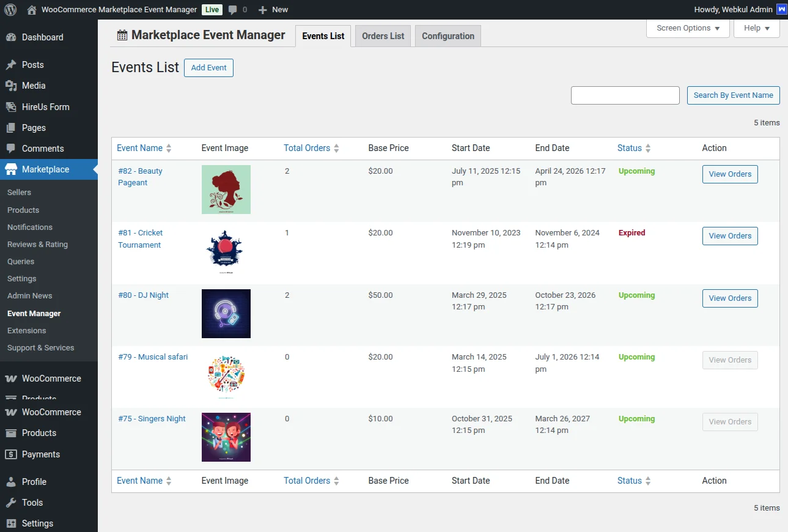Screen dimensions: 788x532
Task: Switch to the Orders List tab
Action: coord(382,35)
